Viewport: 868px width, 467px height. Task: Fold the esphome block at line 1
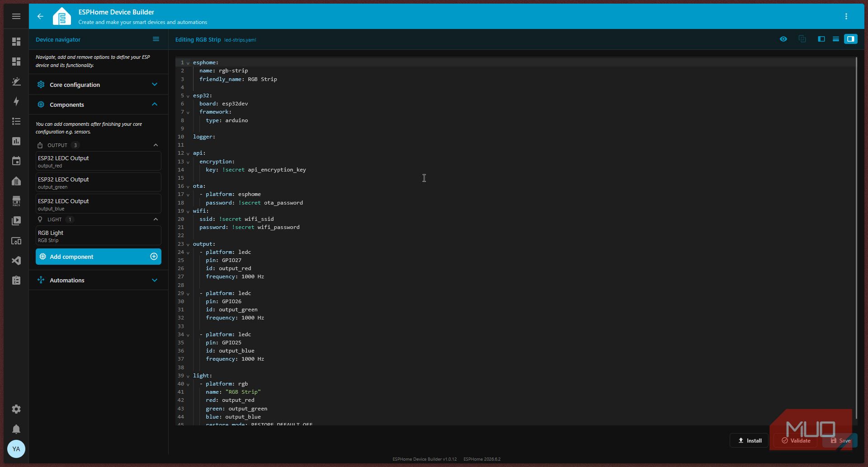(188, 63)
